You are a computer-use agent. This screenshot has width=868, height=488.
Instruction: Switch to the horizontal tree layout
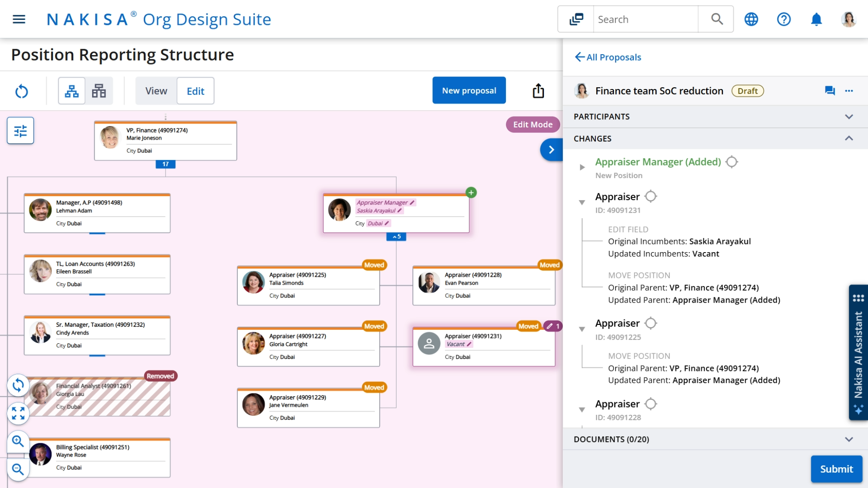pos(99,90)
